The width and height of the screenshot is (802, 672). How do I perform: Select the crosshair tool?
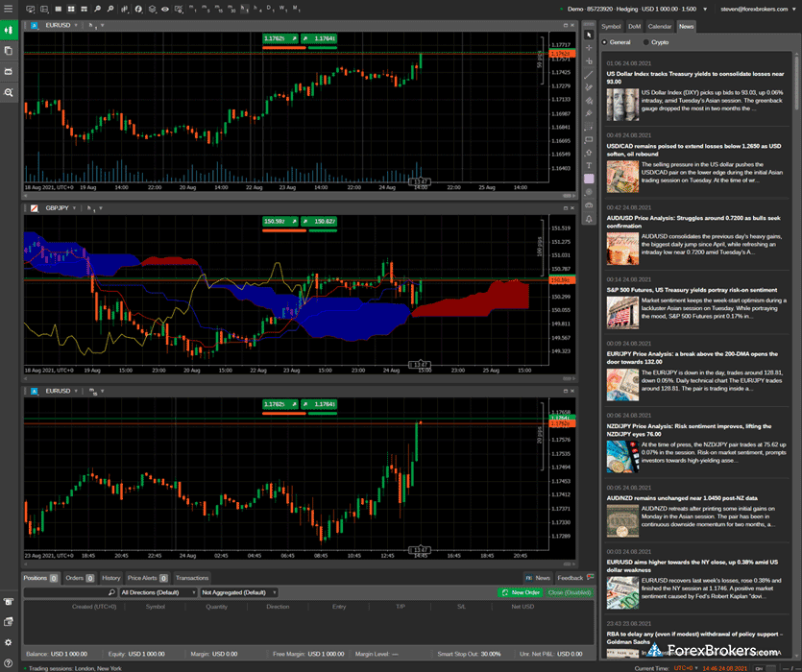[589, 48]
